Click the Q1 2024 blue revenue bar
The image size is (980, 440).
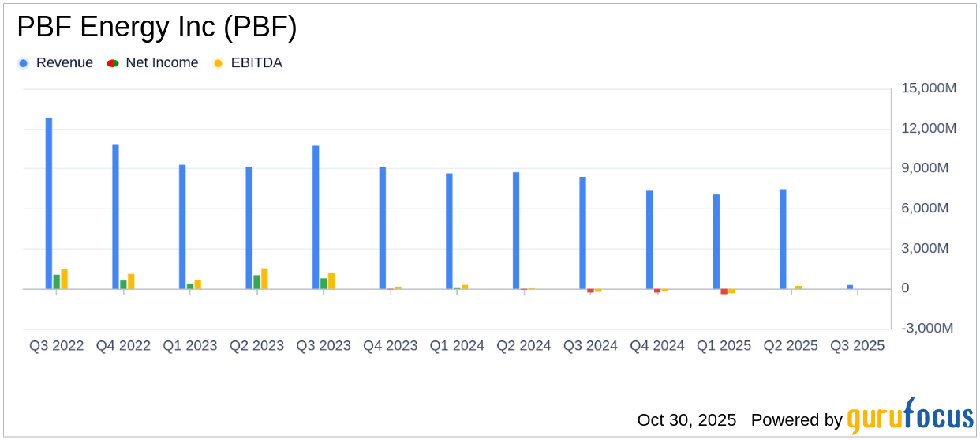[449, 231]
